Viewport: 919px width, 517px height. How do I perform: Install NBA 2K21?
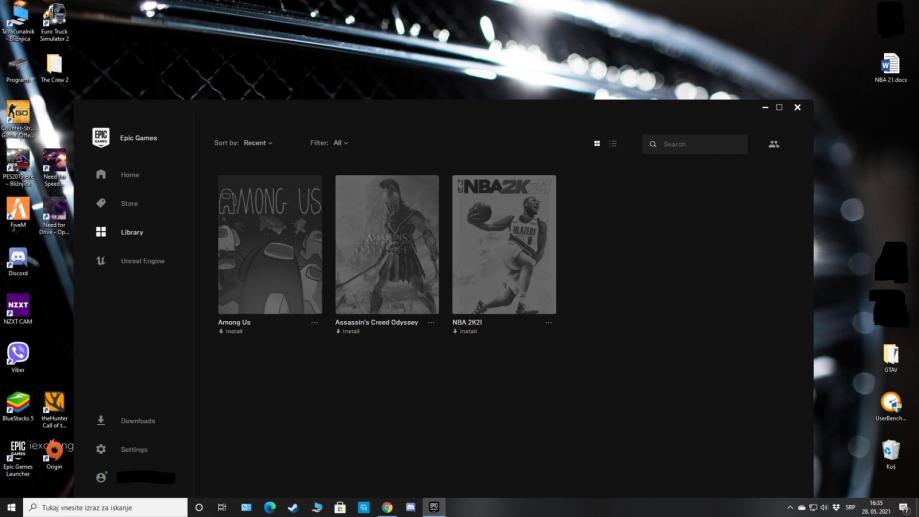pos(466,331)
